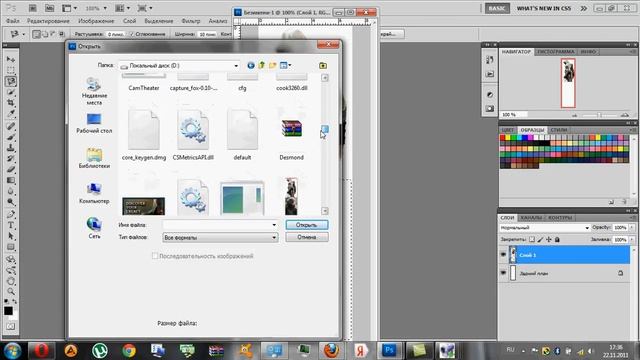Open the Фильтр menu
This screenshot has height=360, width=640.
click(191, 21)
